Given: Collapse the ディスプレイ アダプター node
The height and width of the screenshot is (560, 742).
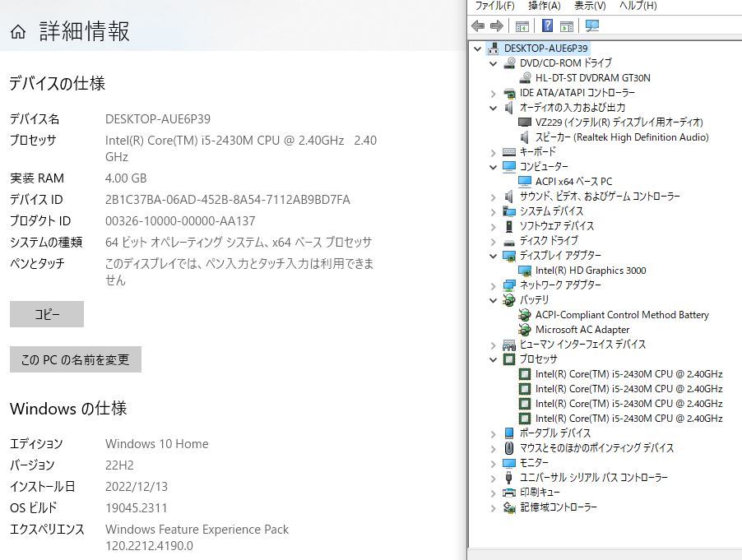Looking at the screenshot, I should point(493,256).
